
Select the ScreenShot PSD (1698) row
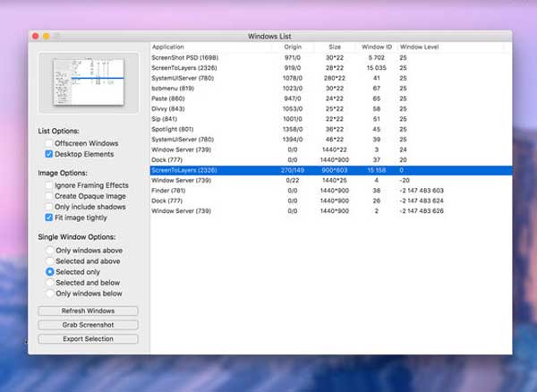click(x=331, y=57)
